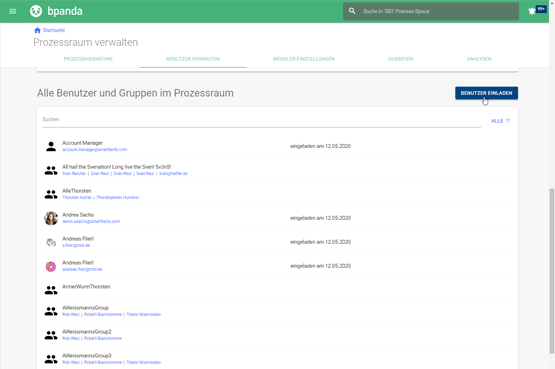Click the bpanda panda logo
Viewport: 555px width, 369px height.
(36, 11)
